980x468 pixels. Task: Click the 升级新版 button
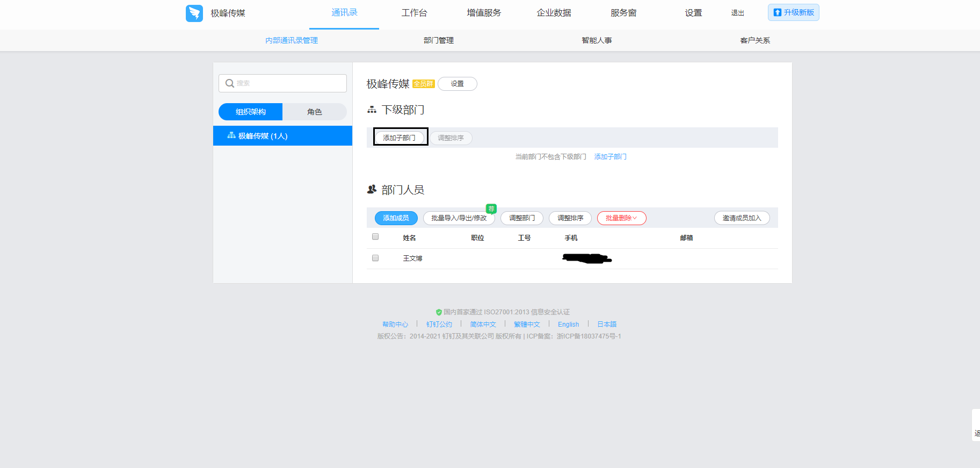793,12
